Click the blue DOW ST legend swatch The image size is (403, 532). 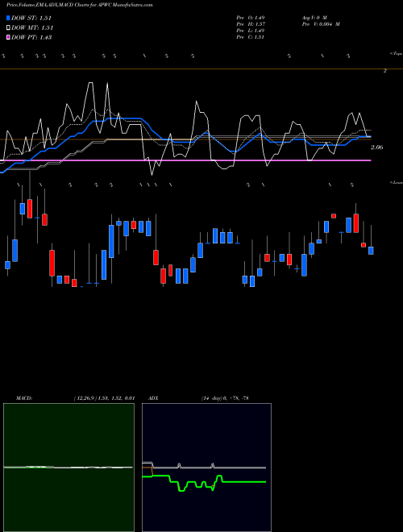coord(9,18)
